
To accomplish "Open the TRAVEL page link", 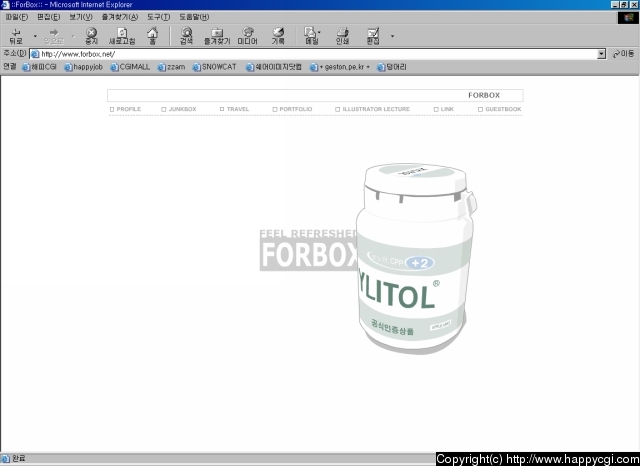I will tap(234, 109).
